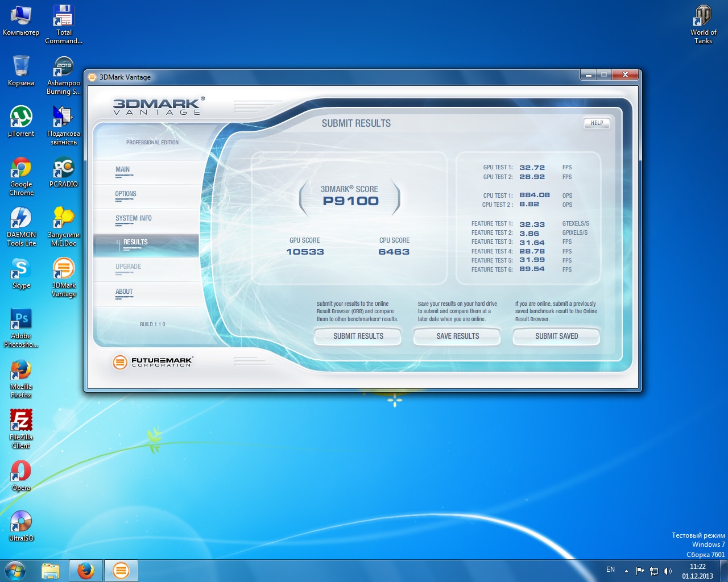Launch Adobe Photoshop desktop shortcut
This screenshot has width=728, height=582.
(21, 328)
